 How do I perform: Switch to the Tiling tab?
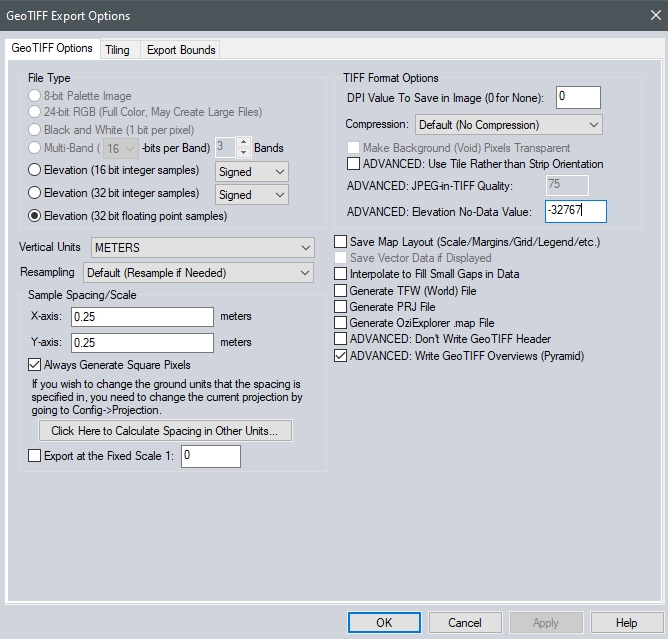click(x=117, y=50)
